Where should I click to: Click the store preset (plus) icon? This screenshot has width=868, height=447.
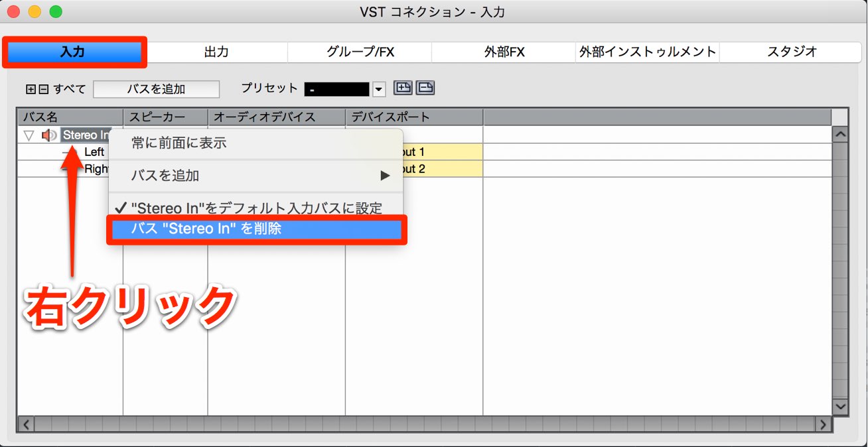[403, 88]
